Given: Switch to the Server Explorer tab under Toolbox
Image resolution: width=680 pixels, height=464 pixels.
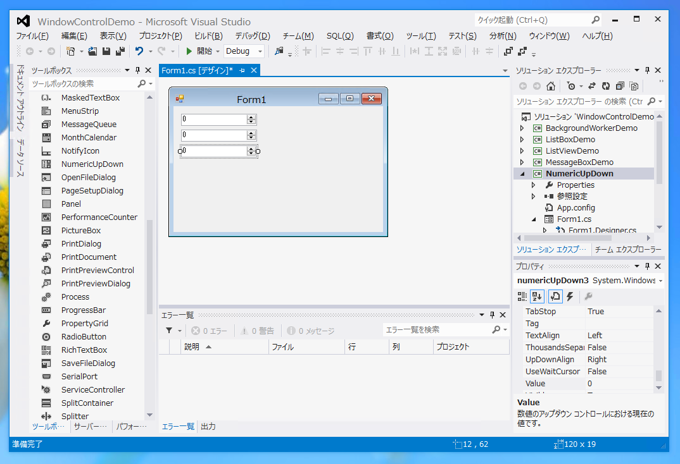Looking at the screenshot, I should (90, 427).
